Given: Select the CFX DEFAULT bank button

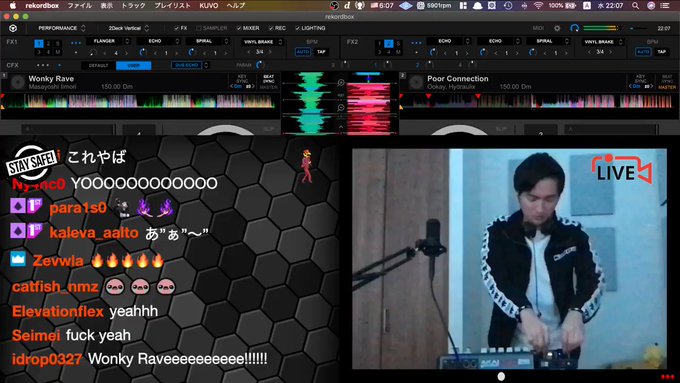Looking at the screenshot, I should click(x=98, y=65).
